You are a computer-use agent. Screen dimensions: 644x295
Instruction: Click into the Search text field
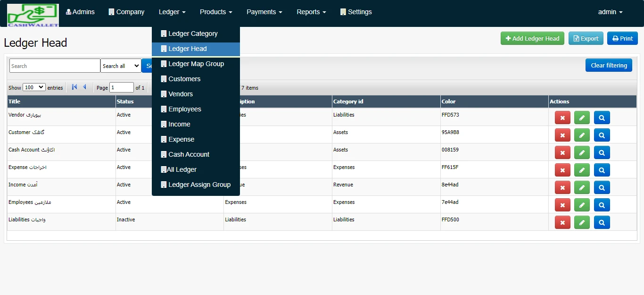pyautogui.click(x=55, y=66)
